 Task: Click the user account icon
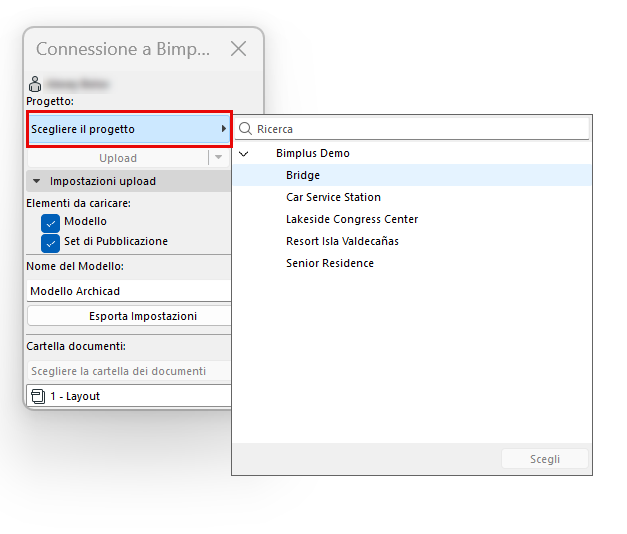[35, 84]
